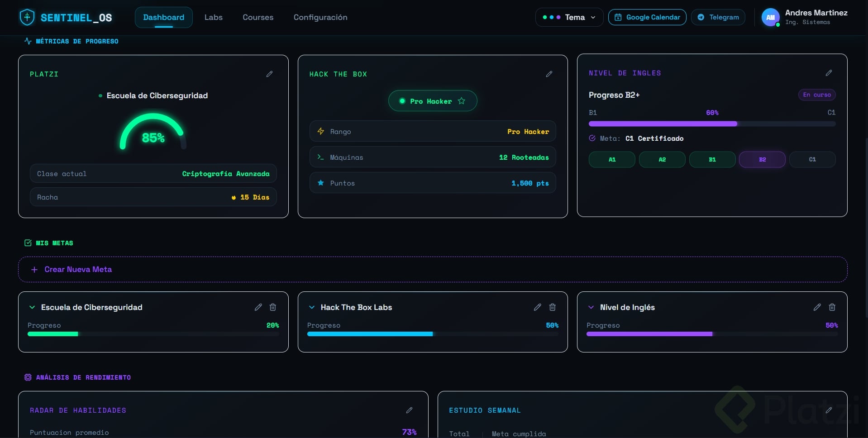The width and height of the screenshot is (868, 438).
Task: Click the Nivel de Inglés goal progress bar
Action: click(712, 334)
